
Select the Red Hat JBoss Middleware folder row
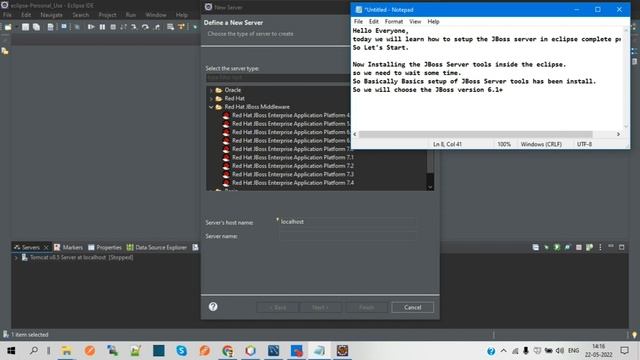(x=257, y=107)
